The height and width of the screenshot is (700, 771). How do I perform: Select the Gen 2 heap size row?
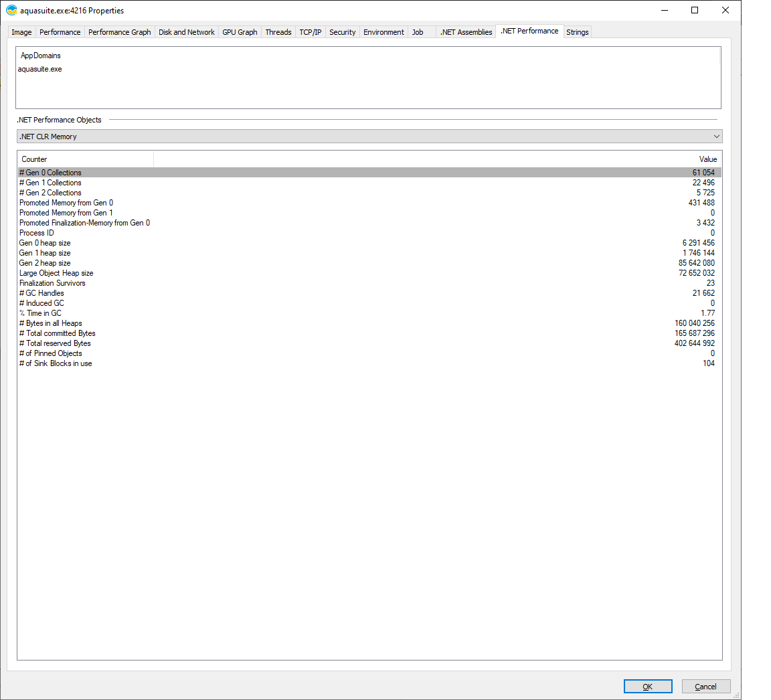(x=369, y=263)
